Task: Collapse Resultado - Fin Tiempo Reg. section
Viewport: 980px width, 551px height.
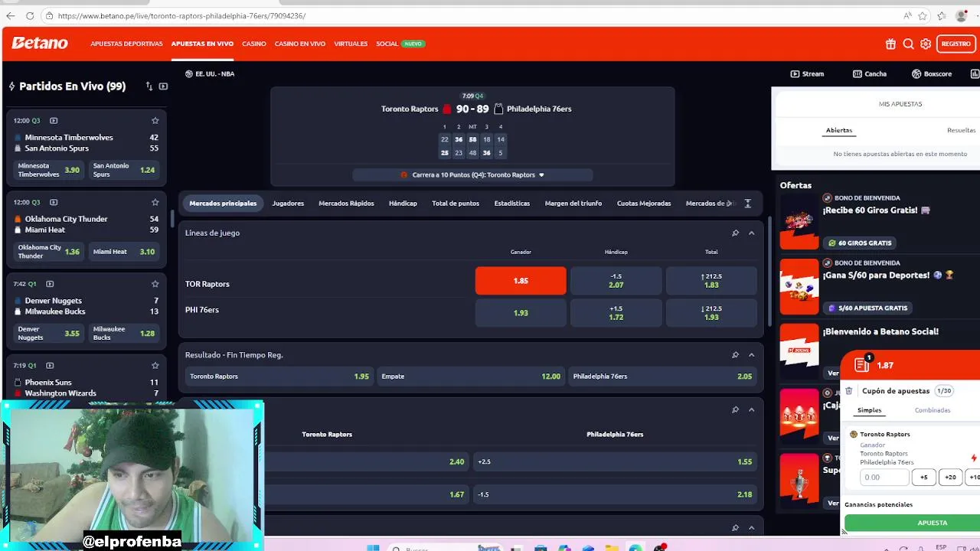Action: pos(751,355)
